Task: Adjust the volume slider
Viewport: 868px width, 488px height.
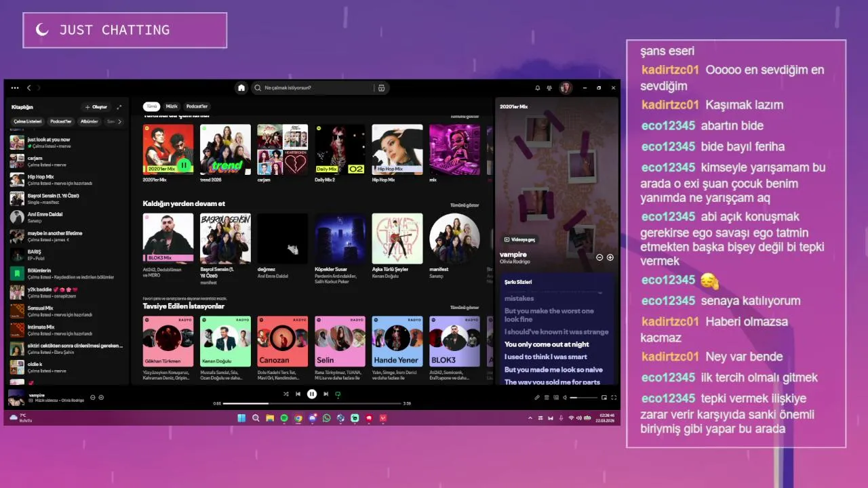Action: point(583,397)
